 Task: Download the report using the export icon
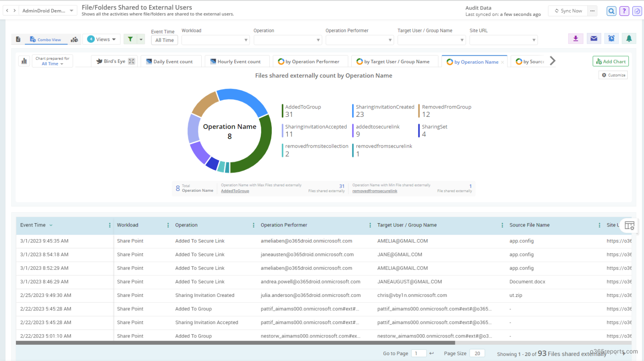point(576,39)
